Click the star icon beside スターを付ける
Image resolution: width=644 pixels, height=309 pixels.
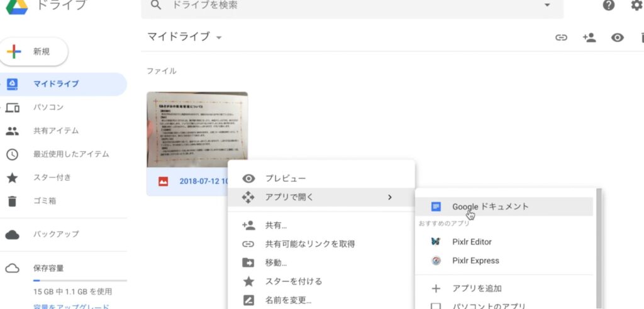tap(248, 281)
